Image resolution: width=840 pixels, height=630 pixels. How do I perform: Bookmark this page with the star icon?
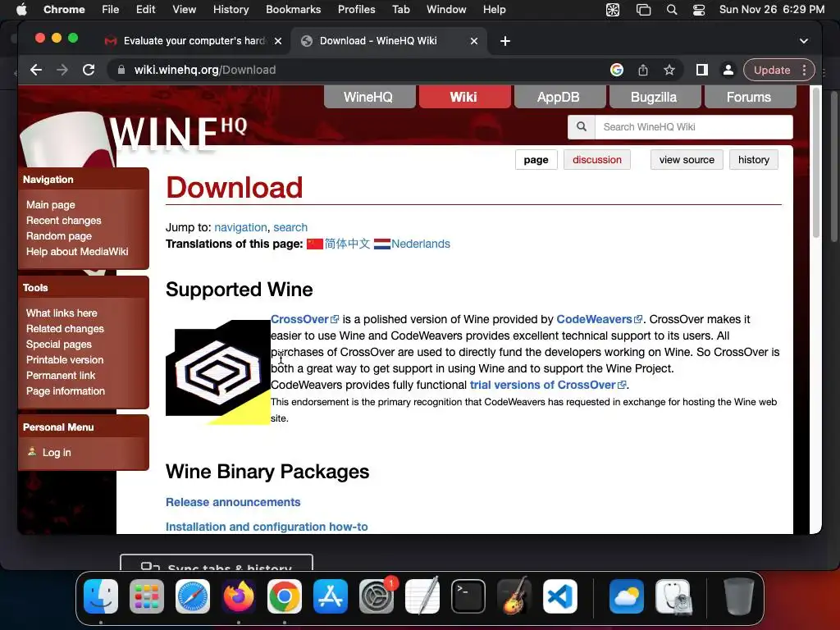[669, 70]
